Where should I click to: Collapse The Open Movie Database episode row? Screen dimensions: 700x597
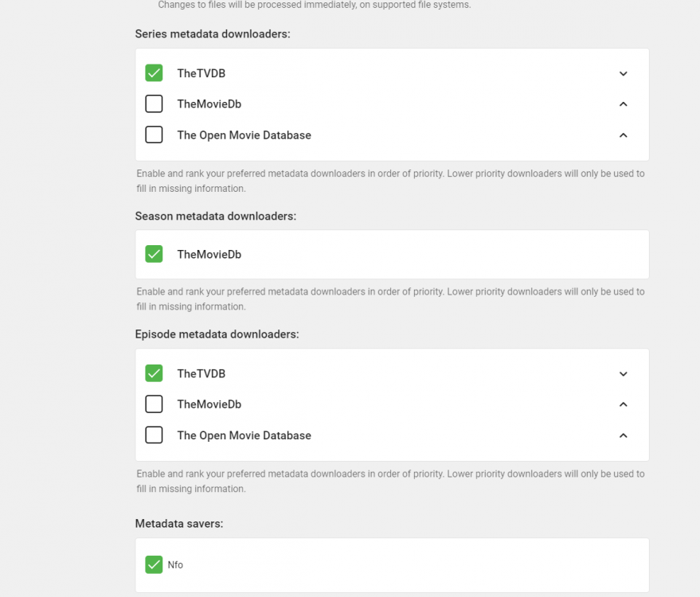(x=624, y=435)
